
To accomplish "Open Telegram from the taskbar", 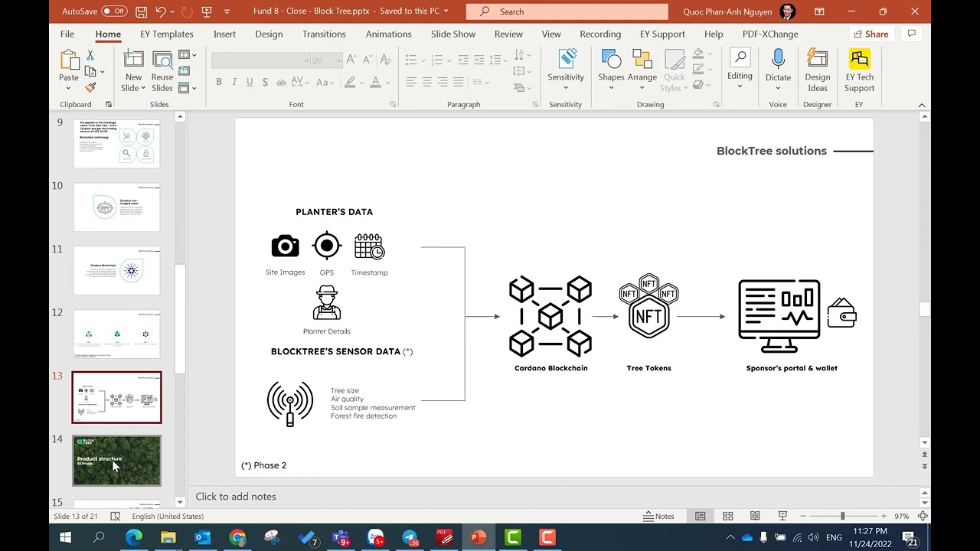I will (x=410, y=537).
